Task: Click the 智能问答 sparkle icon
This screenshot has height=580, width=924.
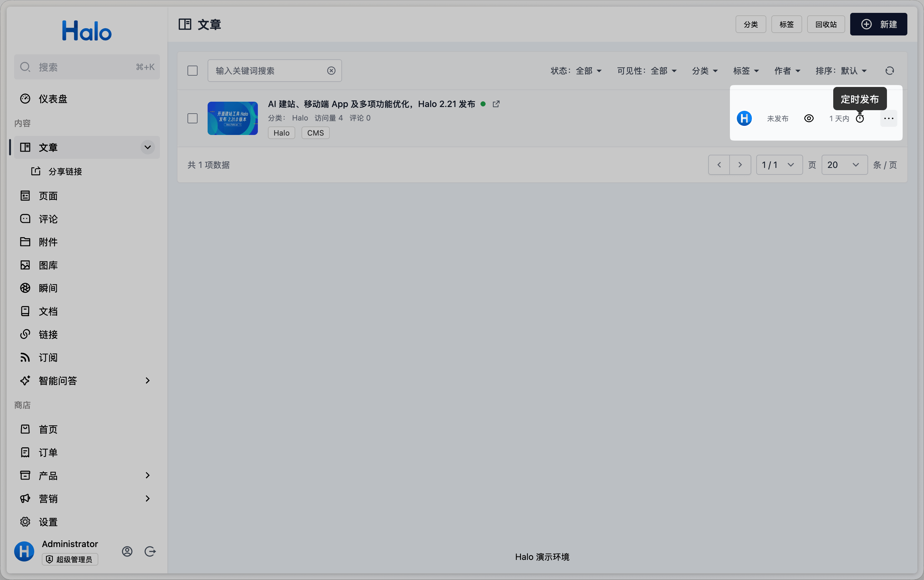Action: (25, 381)
